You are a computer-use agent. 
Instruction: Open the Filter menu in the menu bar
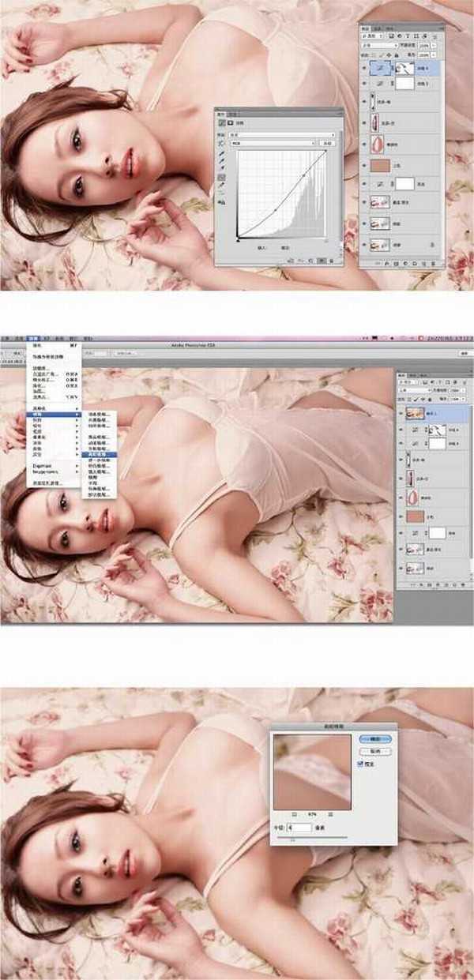(34, 338)
